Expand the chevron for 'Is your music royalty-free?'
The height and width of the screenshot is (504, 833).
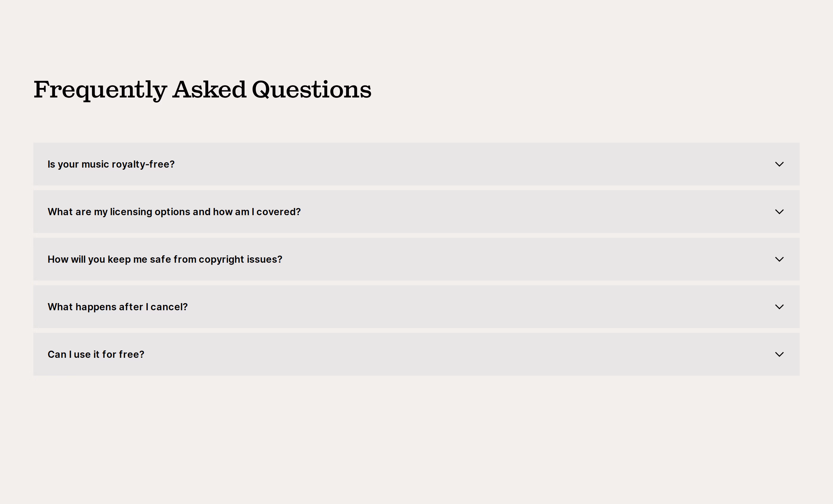pyautogui.click(x=779, y=164)
